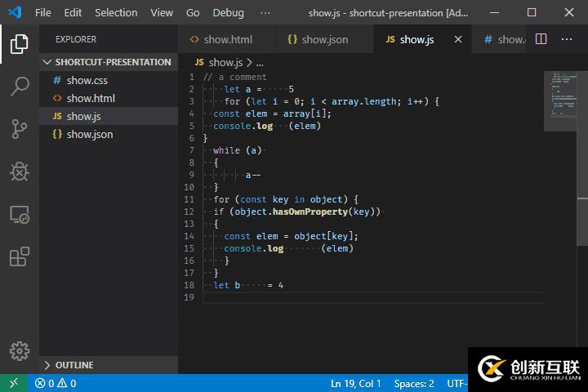
Task: Click the remote window indicator in status bar
Action: [14, 383]
